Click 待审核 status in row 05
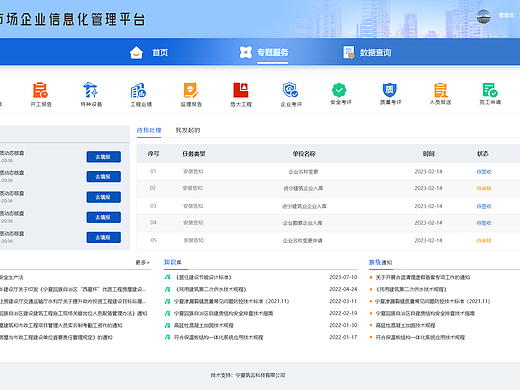This screenshot has width=520, height=390. click(x=484, y=241)
